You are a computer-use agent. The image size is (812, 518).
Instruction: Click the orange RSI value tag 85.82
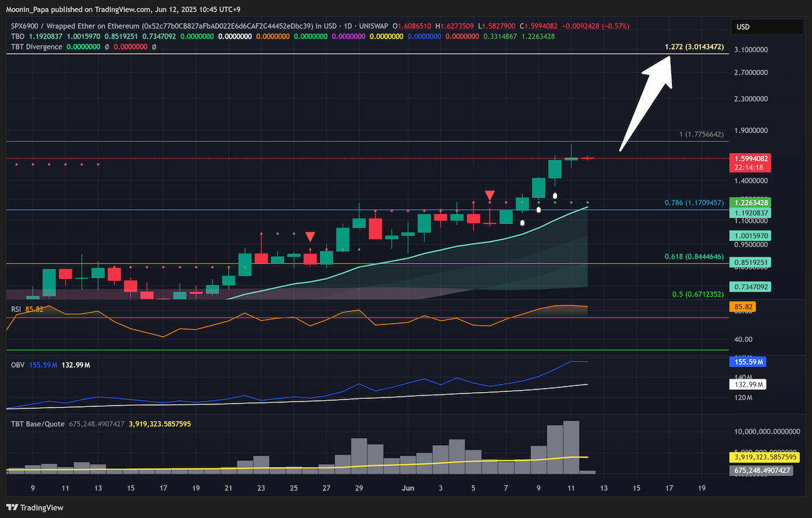(x=742, y=307)
